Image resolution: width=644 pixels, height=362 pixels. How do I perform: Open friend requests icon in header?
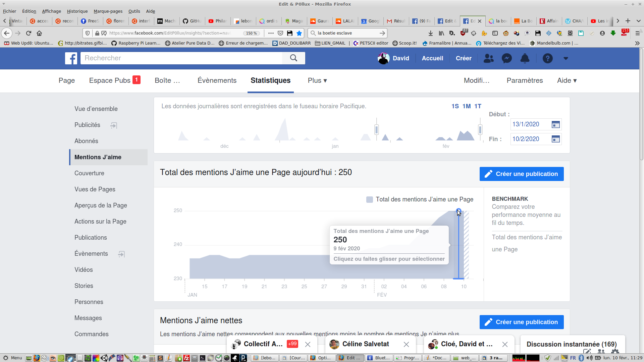pyautogui.click(x=488, y=58)
